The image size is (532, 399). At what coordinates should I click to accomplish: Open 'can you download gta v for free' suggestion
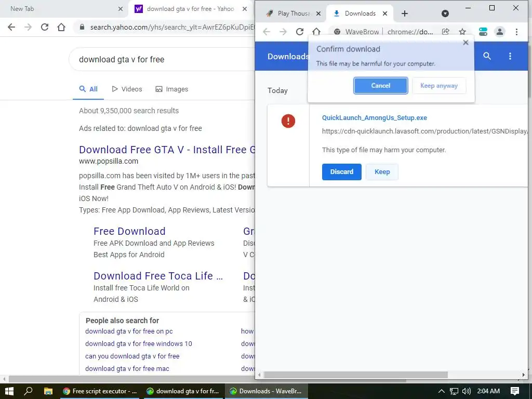(132, 356)
